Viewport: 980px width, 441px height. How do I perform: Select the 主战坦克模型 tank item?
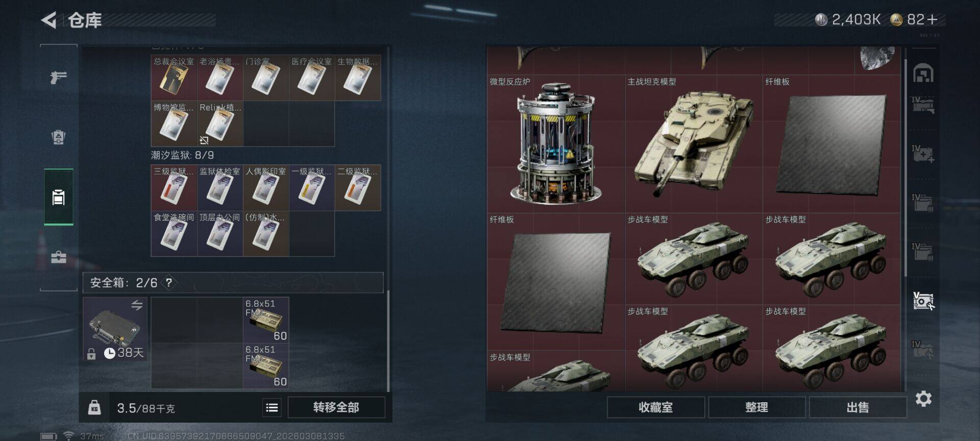click(x=694, y=144)
